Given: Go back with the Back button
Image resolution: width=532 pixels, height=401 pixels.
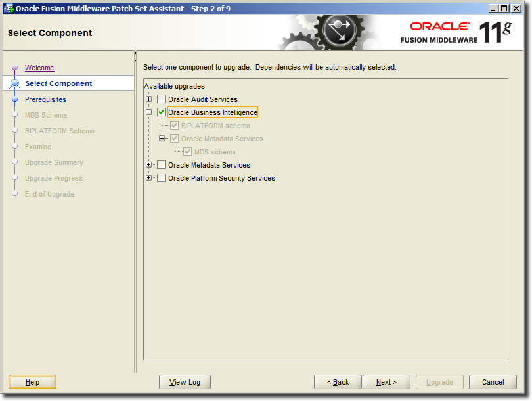Looking at the screenshot, I should 338,382.
